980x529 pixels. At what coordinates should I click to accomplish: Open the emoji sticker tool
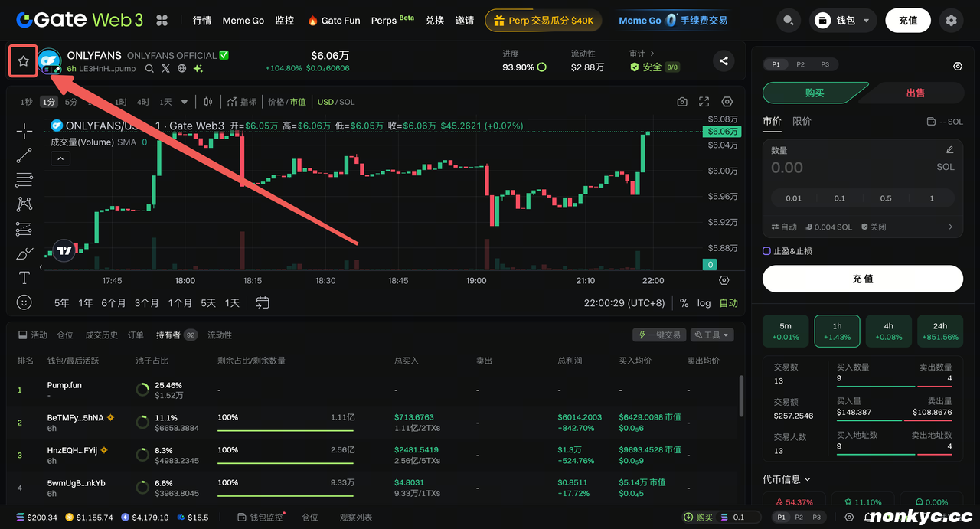24,302
